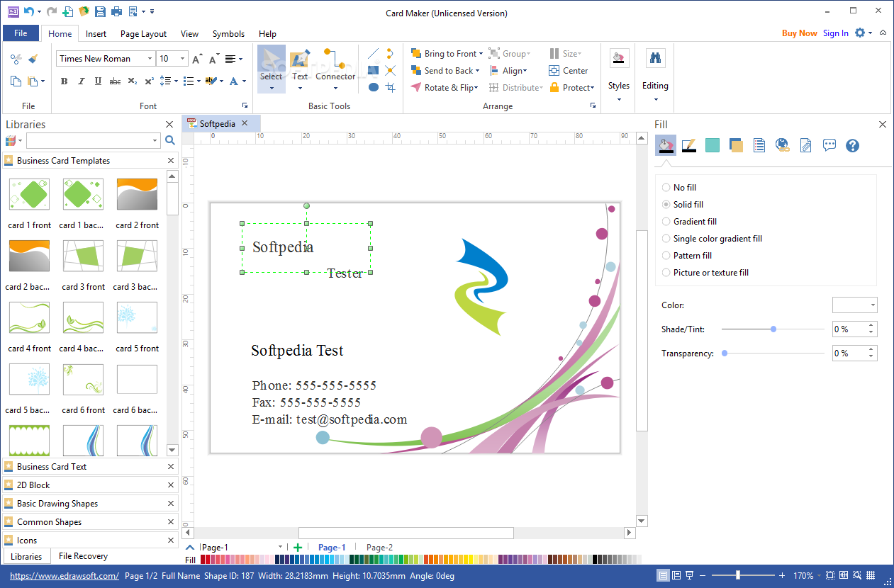
Task: Select Picture or texture fill option
Action: [x=705, y=273]
